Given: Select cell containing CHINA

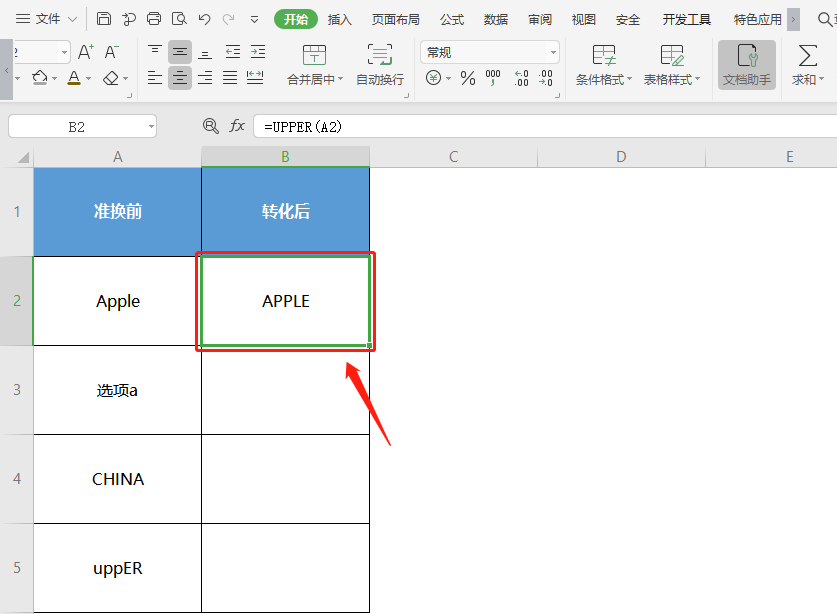Looking at the screenshot, I should click(117, 479).
